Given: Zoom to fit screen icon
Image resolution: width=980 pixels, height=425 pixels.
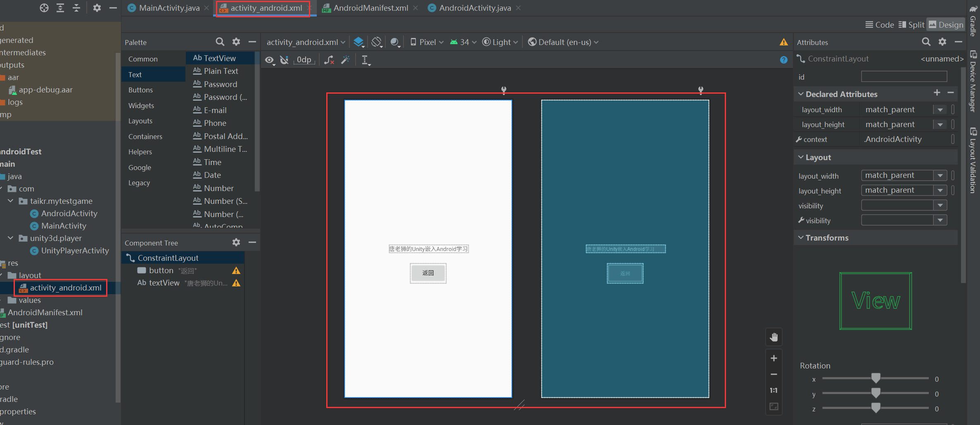Looking at the screenshot, I should coord(774,407).
